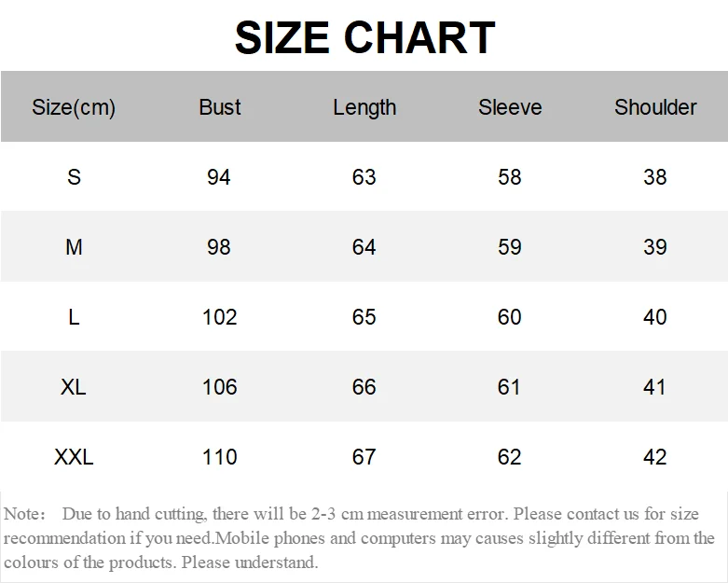
Task: Click bust value 94 for size S
Action: pyautogui.click(x=219, y=177)
